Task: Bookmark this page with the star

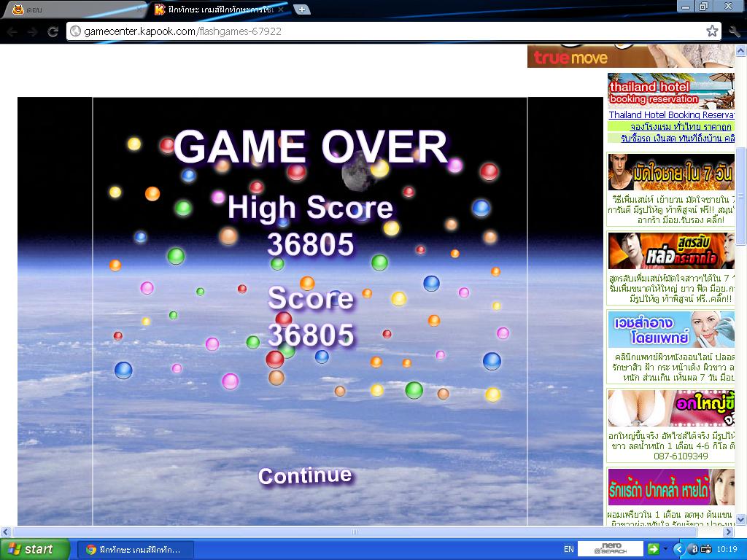Action: coord(712,31)
